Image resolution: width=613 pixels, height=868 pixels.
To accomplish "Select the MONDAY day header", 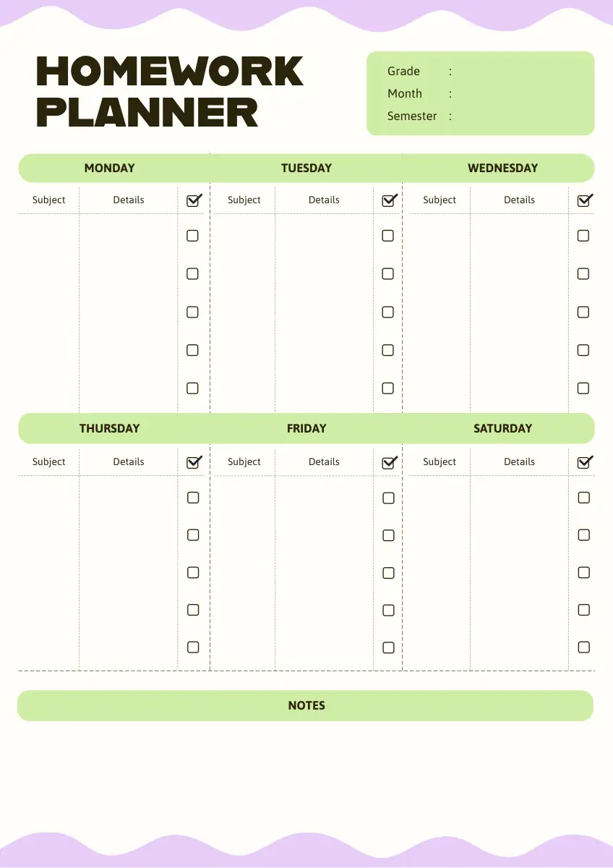I will coord(109,168).
